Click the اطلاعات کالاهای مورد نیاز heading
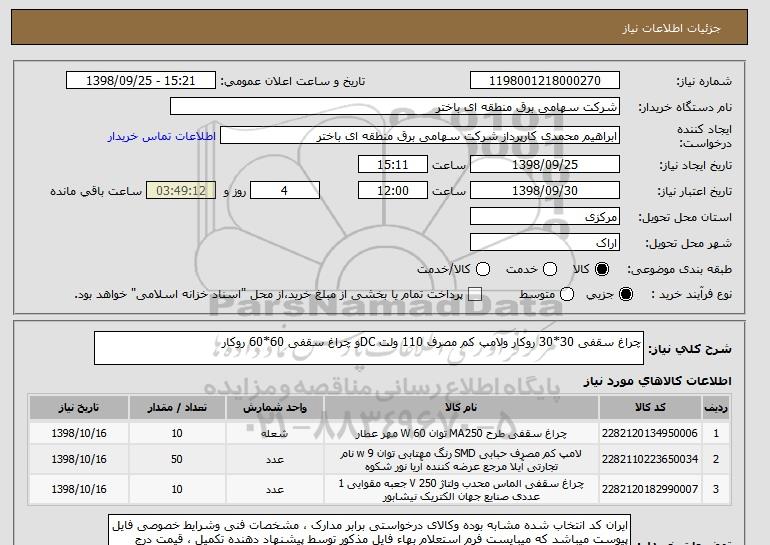Image resolution: width=770 pixels, height=545 pixels. pos(658,381)
